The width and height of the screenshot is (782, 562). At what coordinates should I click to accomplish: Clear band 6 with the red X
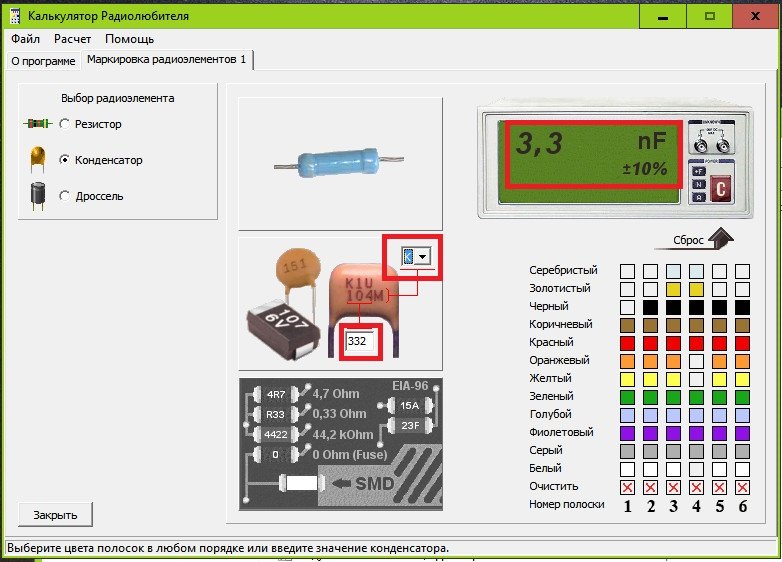(742, 487)
